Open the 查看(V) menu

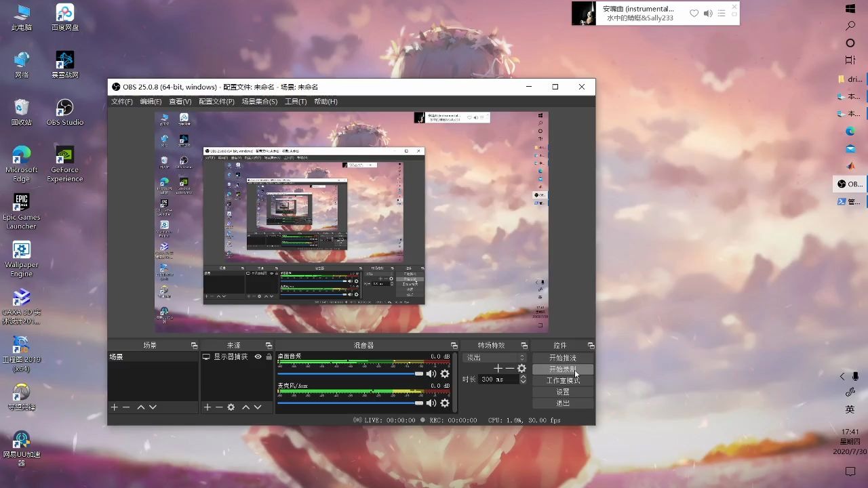[x=180, y=102]
